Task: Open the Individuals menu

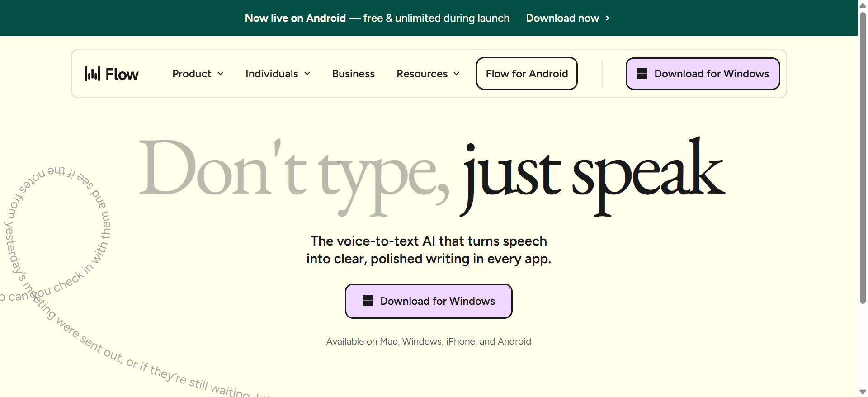Action: pyautogui.click(x=278, y=74)
